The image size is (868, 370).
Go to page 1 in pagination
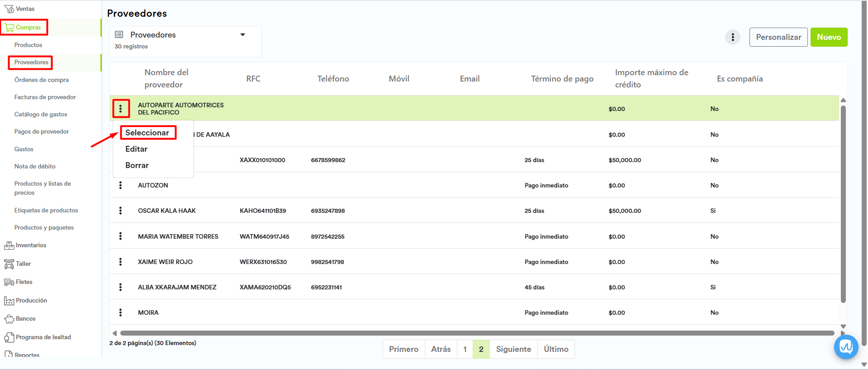click(465, 349)
